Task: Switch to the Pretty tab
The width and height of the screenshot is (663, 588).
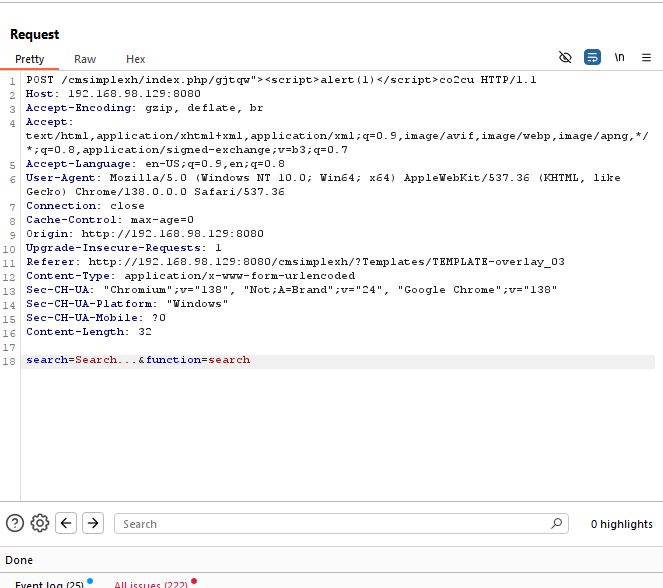Action: tap(30, 59)
